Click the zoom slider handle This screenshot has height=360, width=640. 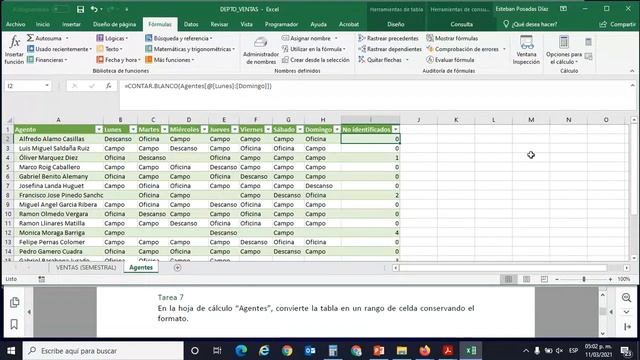tap(584, 279)
